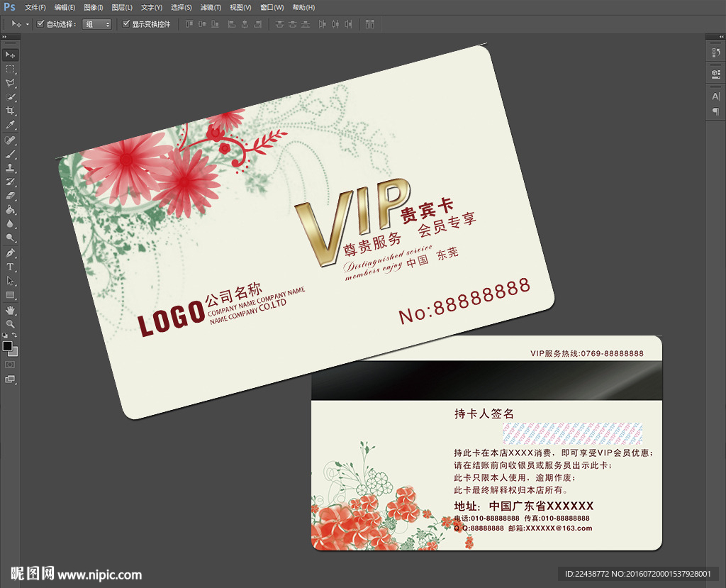This screenshot has height=588, width=726.
Task: Click Distribute top edges button
Action: 279,23
